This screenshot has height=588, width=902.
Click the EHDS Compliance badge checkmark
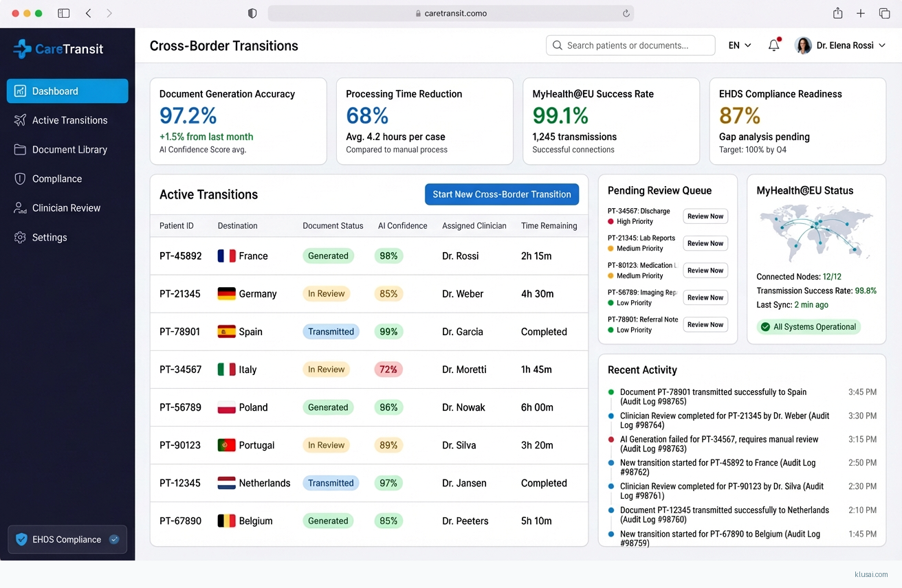pos(114,540)
